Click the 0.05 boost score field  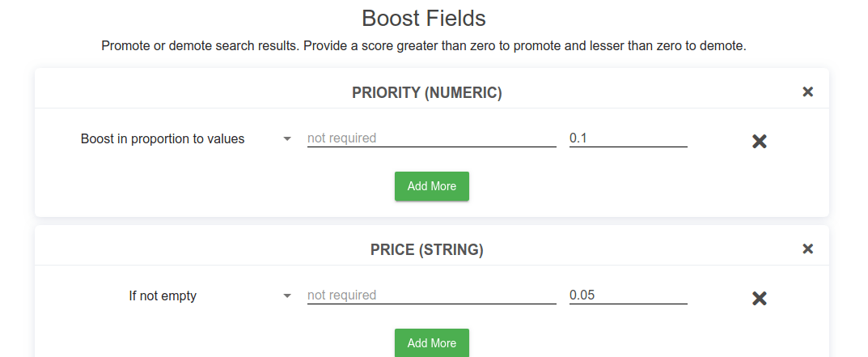(x=628, y=295)
